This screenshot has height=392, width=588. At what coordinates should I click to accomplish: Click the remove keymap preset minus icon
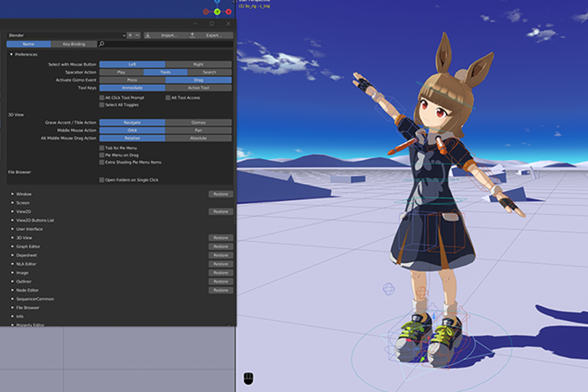tap(137, 35)
